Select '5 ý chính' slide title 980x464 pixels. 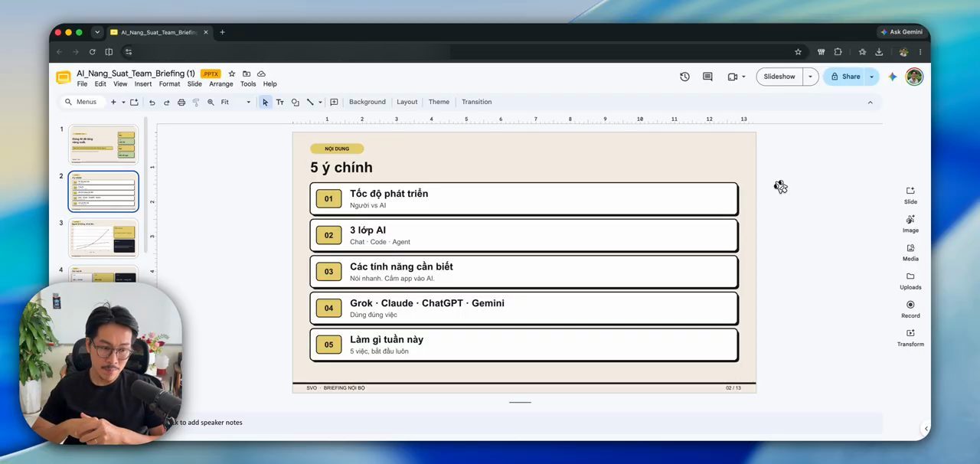pyautogui.click(x=341, y=168)
